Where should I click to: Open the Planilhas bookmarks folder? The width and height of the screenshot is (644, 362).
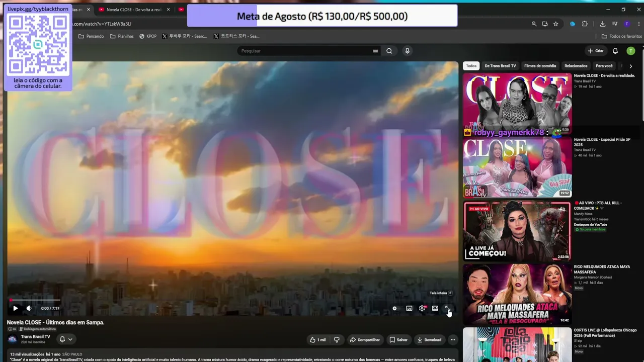pos(122,36)
